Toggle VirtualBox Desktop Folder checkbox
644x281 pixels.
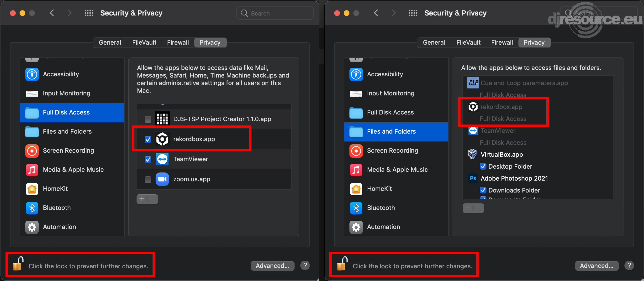483,166
